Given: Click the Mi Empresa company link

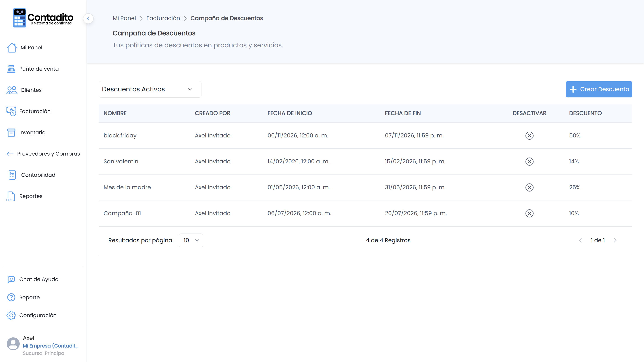Looking at the screenshot, I should tap(51, 346).
